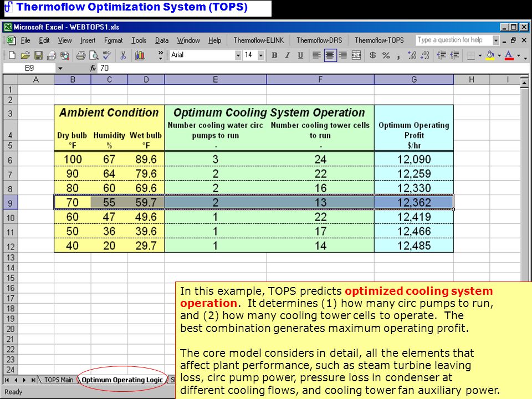
Task: Toggle center alignment button
Action: [330, 55]
